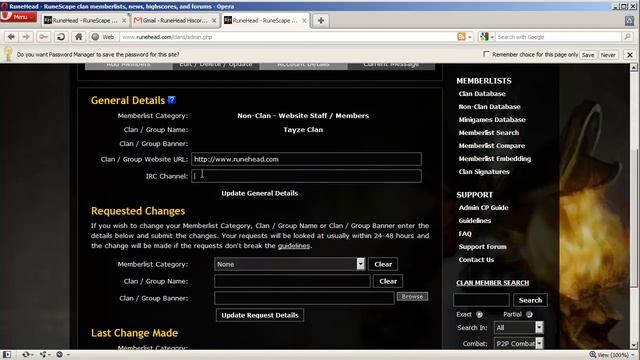Open the General Details help icon

coord(172,100)
